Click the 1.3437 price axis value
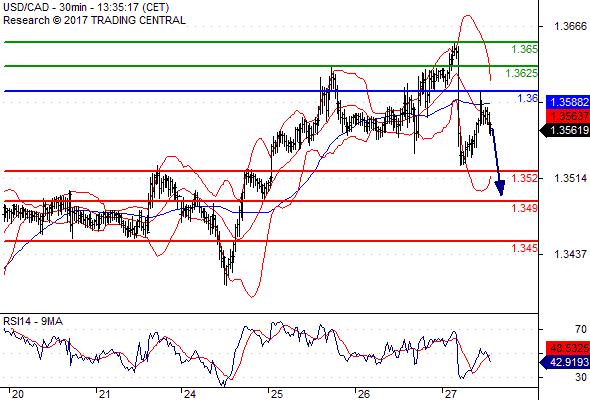The height and width of the screenshot is (400, 590). 570,254
